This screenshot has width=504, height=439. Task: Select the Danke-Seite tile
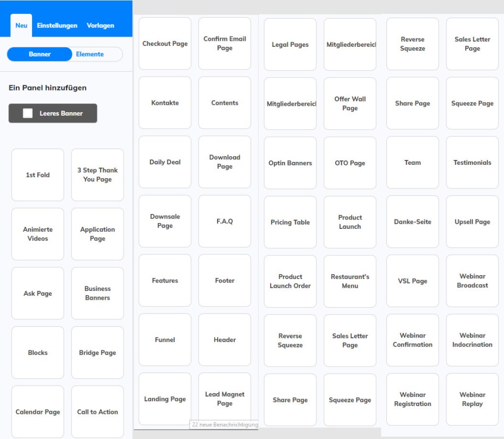(x=412, y=221)
